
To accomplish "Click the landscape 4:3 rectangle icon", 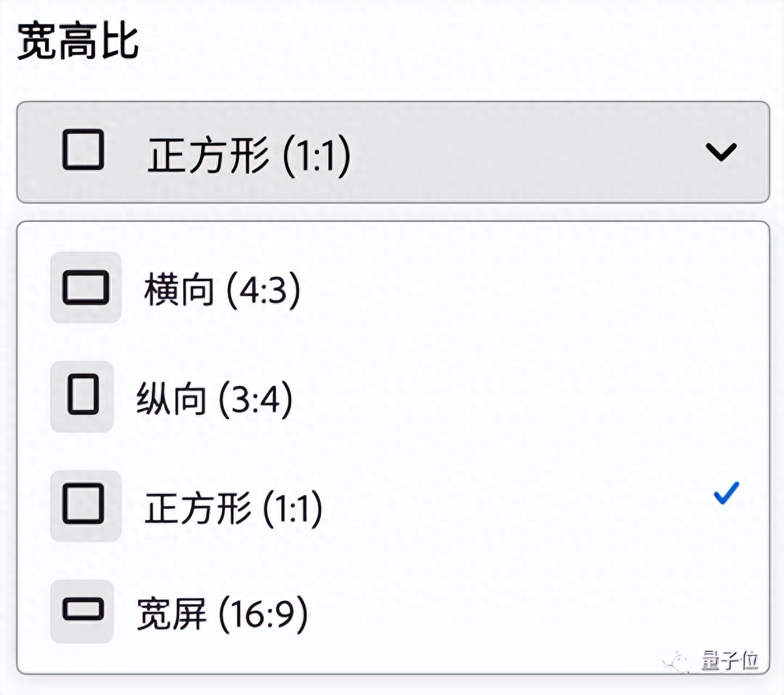I will pos(85,288).
